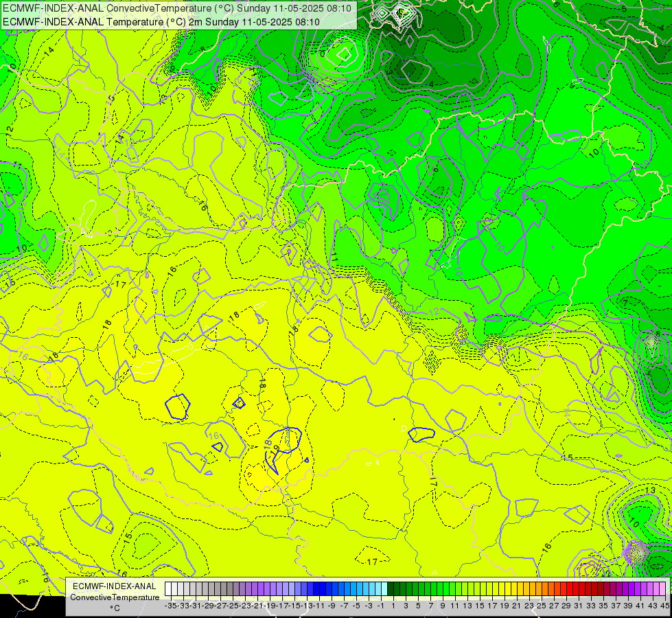The width and height of the screenshot is (672, 618).
Task: Click the ConvectiveTemperature label in the legend box
Action: click(x=115, y=597)
